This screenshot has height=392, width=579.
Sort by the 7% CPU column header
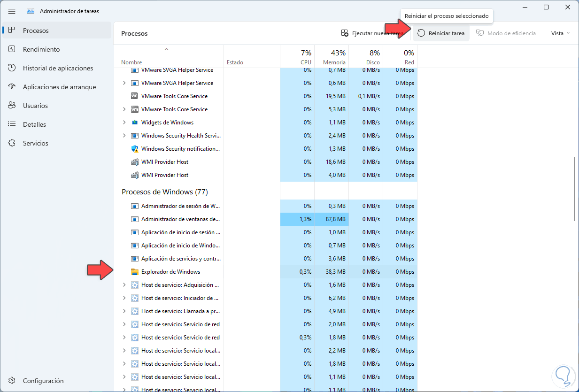(x=297, y=56)
